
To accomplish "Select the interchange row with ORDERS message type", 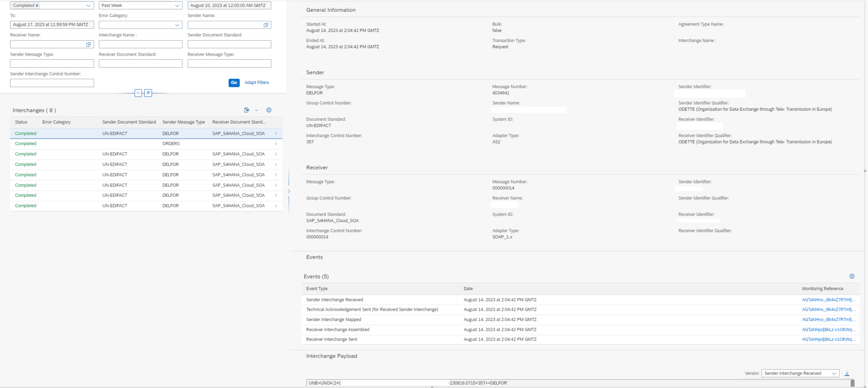I will coord(146,144).
